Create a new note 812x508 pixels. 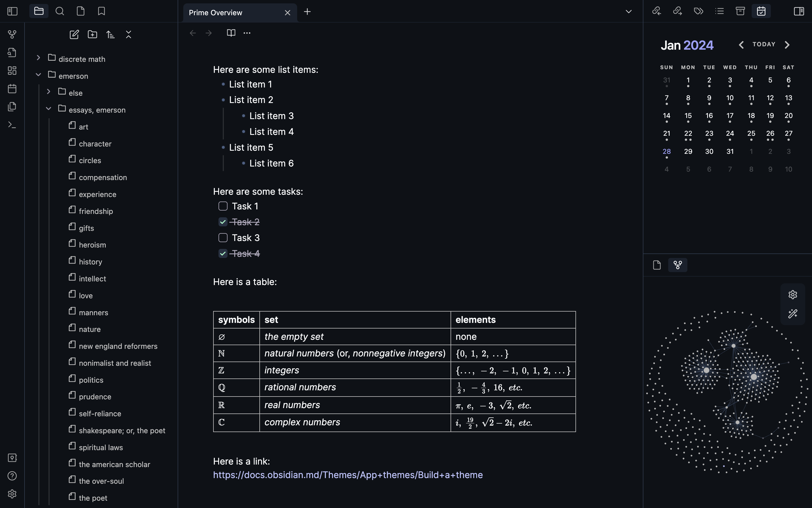pos(74,34)
